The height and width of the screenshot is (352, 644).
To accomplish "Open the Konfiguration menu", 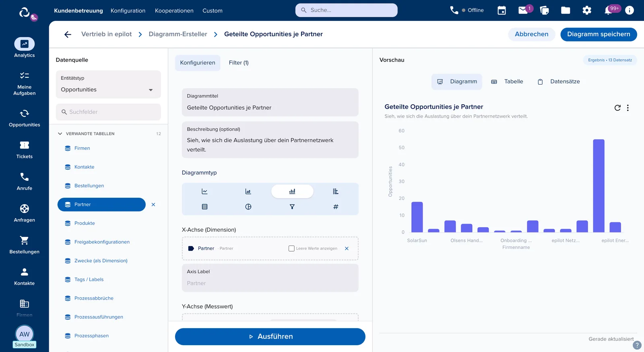I will (x=128, y=10).
